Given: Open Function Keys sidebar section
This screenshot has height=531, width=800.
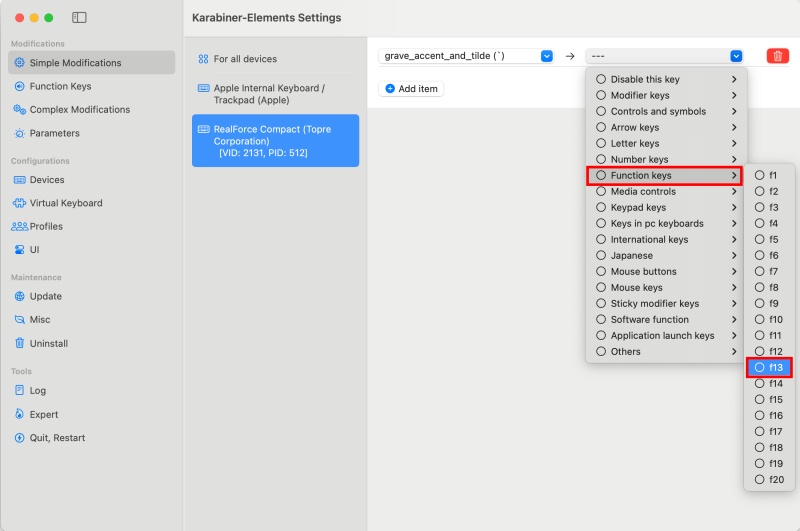Looking at the screenshot, I should [x=60, y=86].
